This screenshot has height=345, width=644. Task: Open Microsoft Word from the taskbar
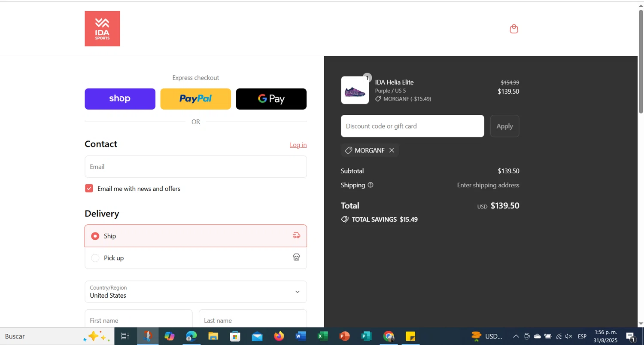pos(301,336)
